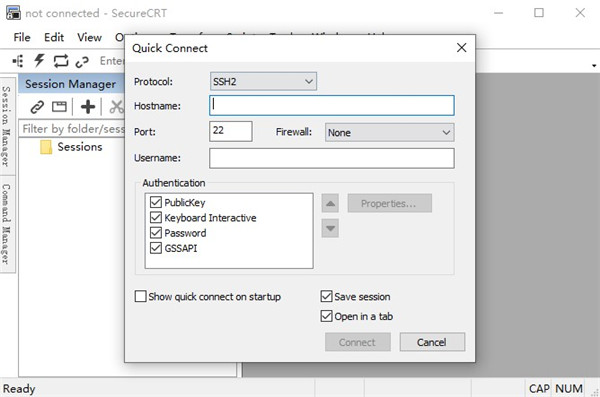Viewport: 600px width, 397px height.
Task: Toggle the PublicKey authentication checkbox
Action: coord(156,202)
